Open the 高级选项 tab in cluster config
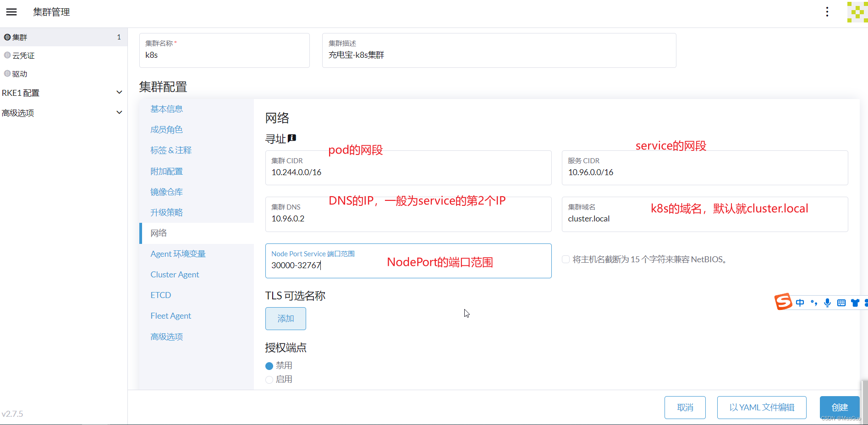This screenshot has width=868, height=425. pyautogui.click(x=197, y=337)
